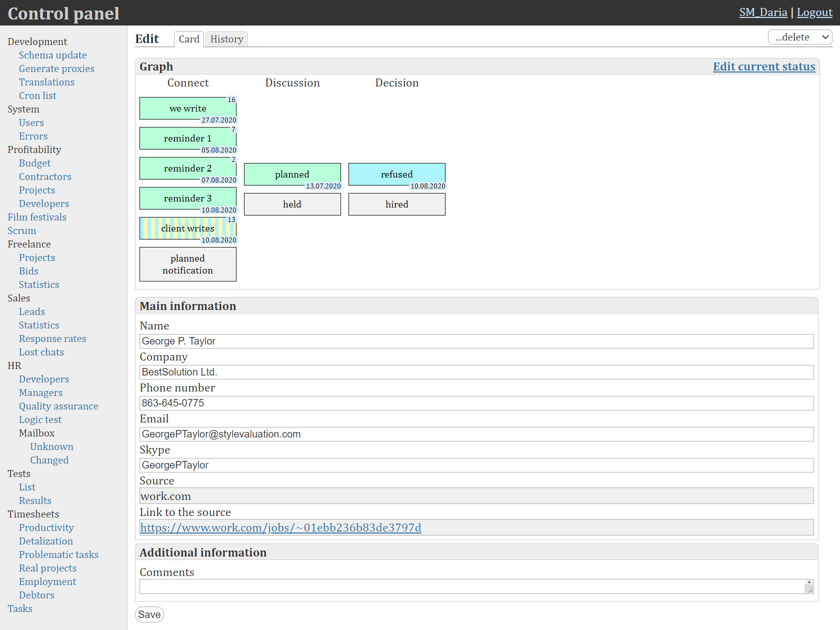Open the work.com source job link
Screen dimensions: 840x630
coord(280,528)
